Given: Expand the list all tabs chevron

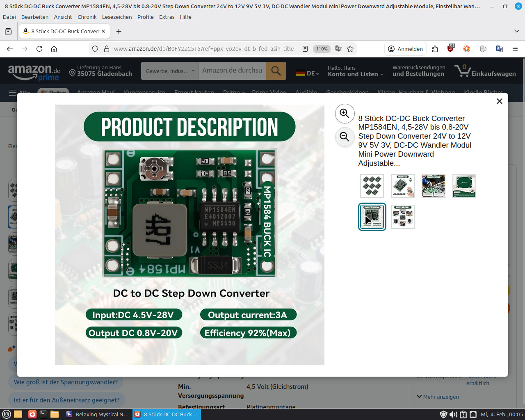Looking at the screenshot, I should 516,31.
